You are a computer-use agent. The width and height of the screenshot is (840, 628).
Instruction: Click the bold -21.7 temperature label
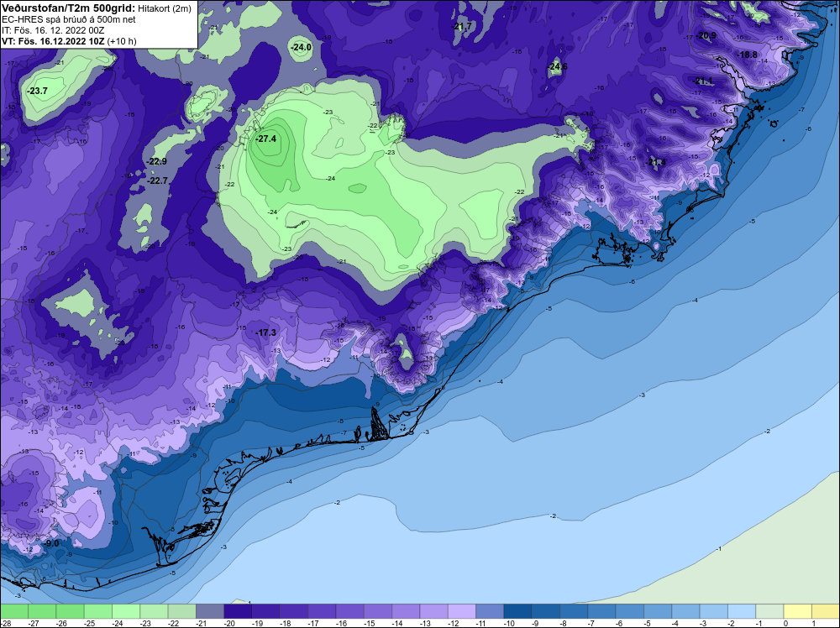462,26
